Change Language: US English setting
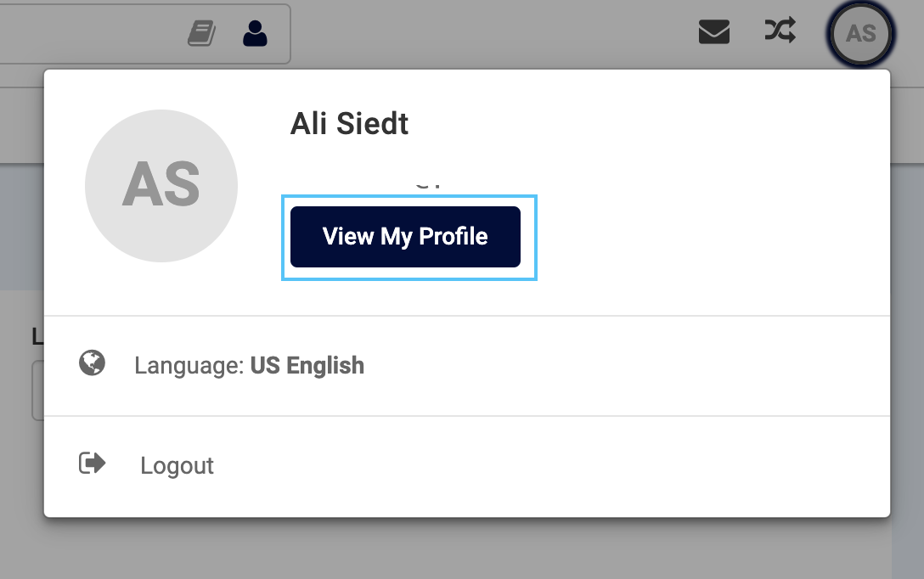The height and width of the screenshot is (579, 924). [467, 366]
